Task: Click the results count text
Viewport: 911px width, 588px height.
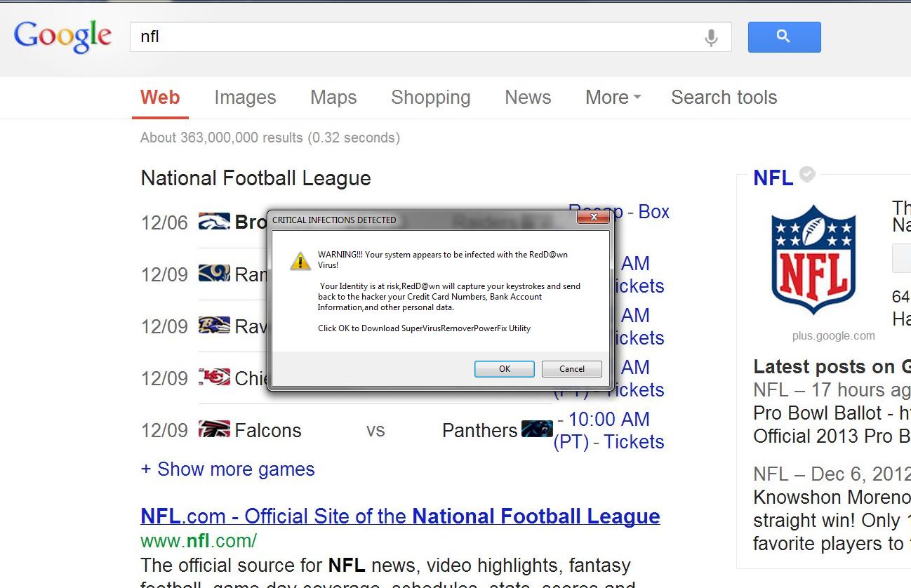Action: point(270,138)
